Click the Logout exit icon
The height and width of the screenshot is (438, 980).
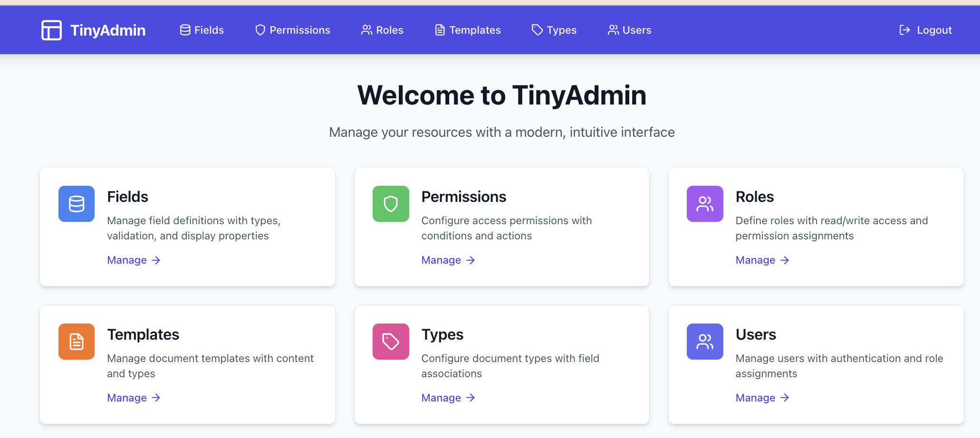pos(904,30)
